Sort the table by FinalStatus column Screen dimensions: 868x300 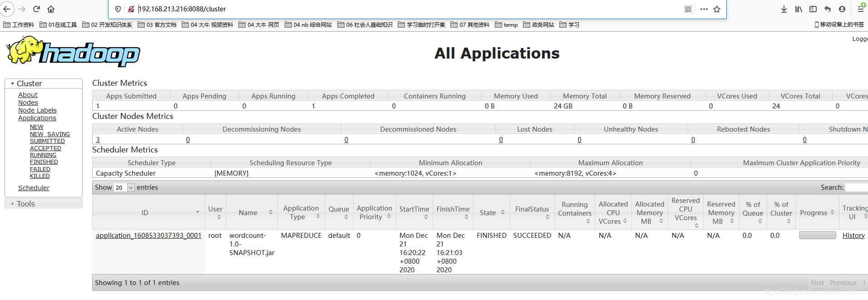pyautogui.click(x=532, y=212)
